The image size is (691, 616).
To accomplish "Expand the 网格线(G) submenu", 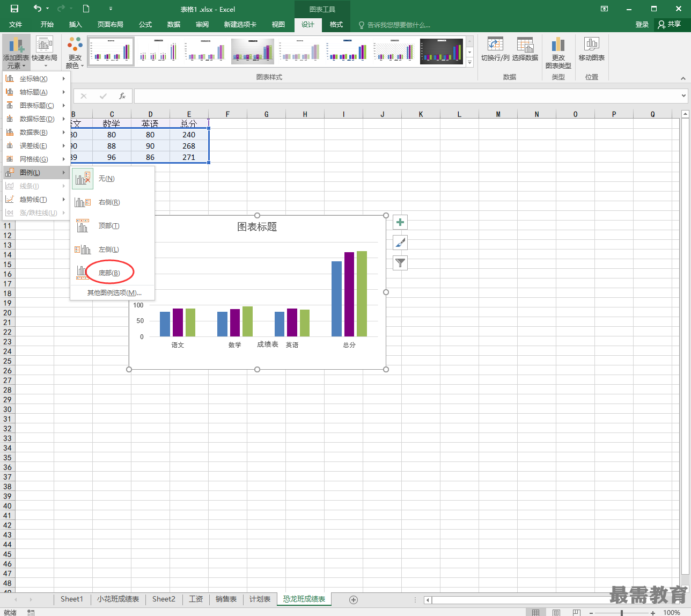I will (36, 159).
